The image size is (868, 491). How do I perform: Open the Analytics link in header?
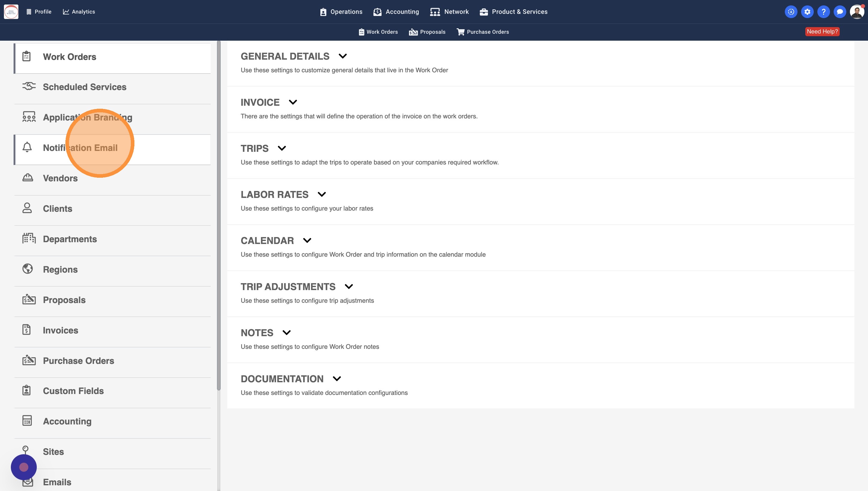tap(79, 12)
